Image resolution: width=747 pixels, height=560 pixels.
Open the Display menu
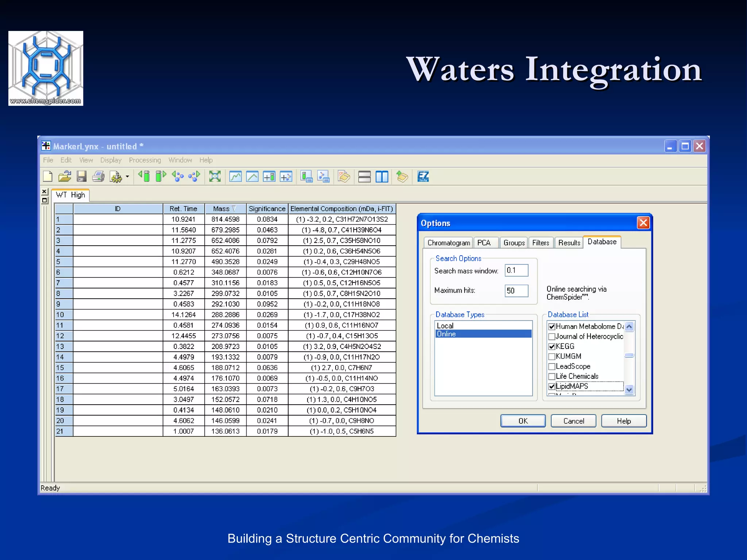tap(111, 160)
